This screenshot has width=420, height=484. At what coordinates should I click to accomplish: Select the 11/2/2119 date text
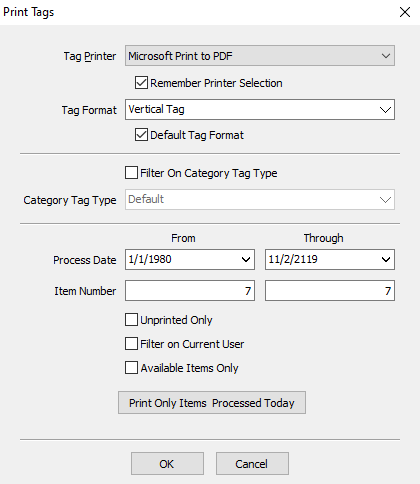[x=293, y=259]
